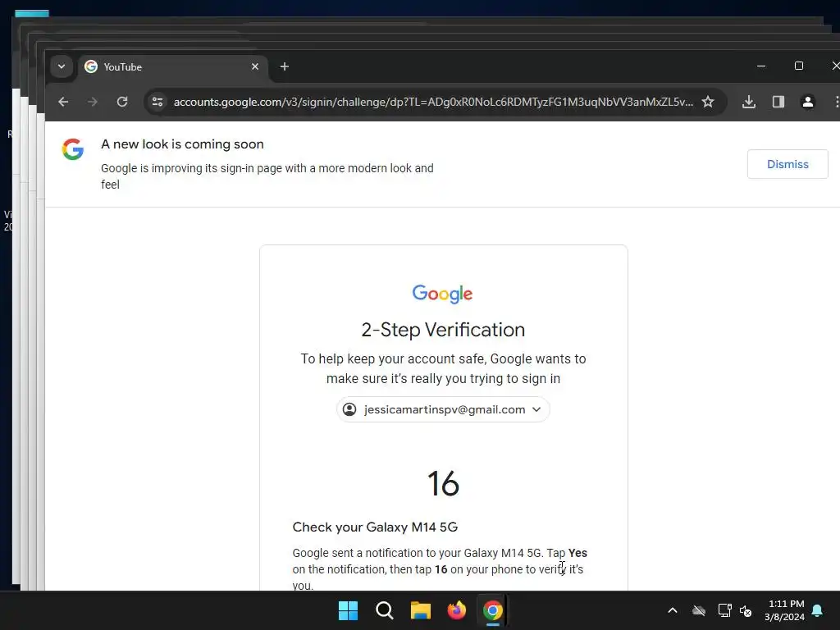
Task: Open the notification bell icon
Action: coord(818,610)
